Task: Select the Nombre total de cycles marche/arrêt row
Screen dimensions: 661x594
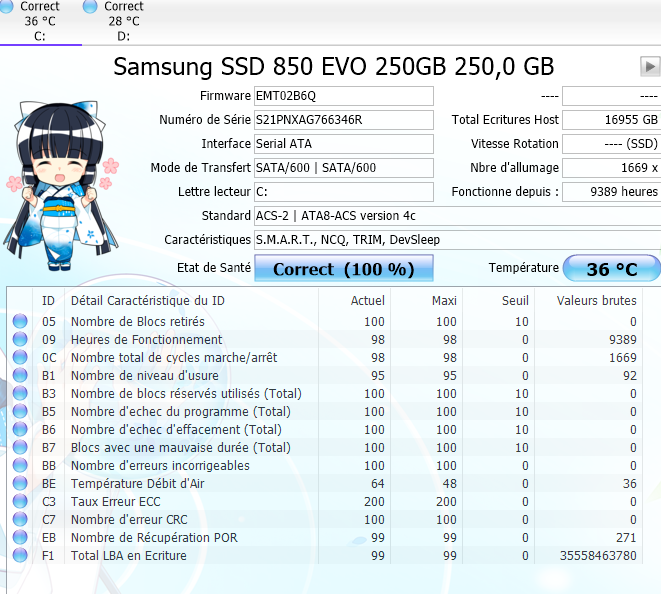Action: point(325,357)
